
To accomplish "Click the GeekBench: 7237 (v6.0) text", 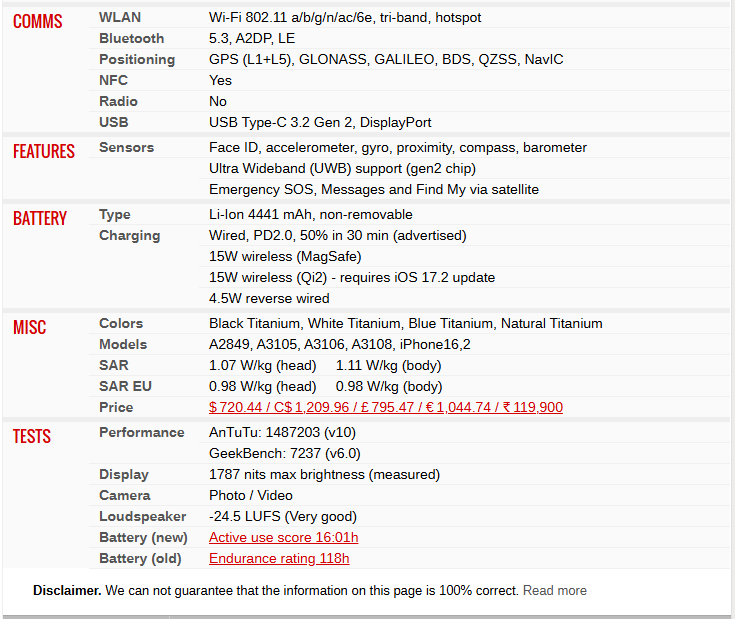I will 285,454.
